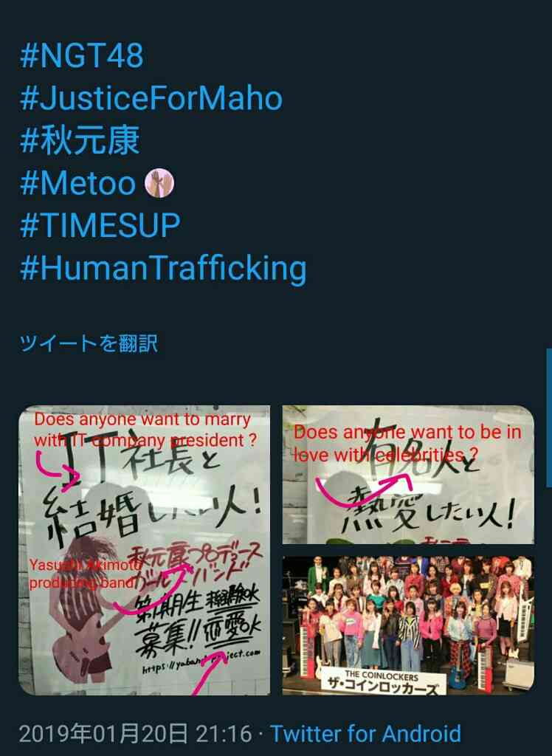Tap the #JusticeForMaho hashtag
The height and width of the screenshot is (756, 552).
pyautogui.click(x=151, y=98)
